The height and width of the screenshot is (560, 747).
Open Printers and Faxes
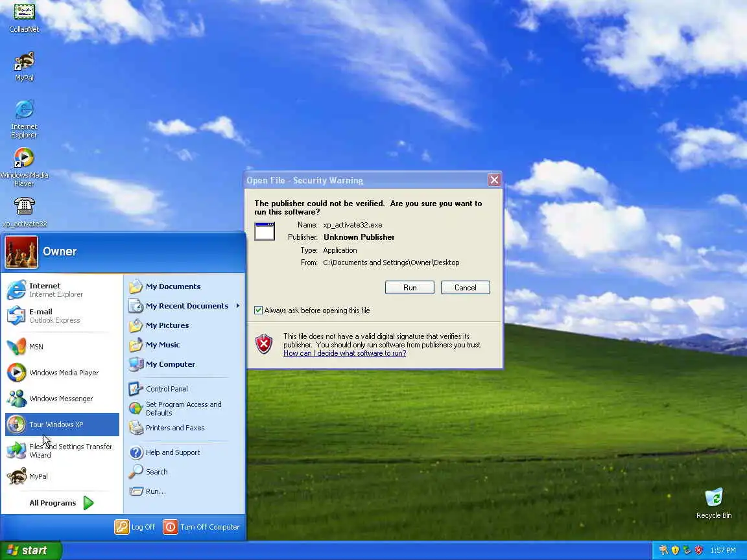184,428
